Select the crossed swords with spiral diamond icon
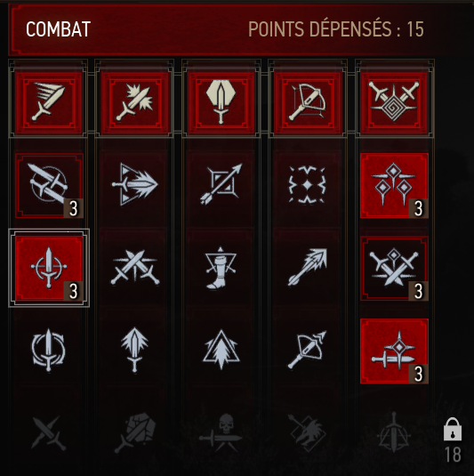This screenshot has height=476, width=474. 394,101
